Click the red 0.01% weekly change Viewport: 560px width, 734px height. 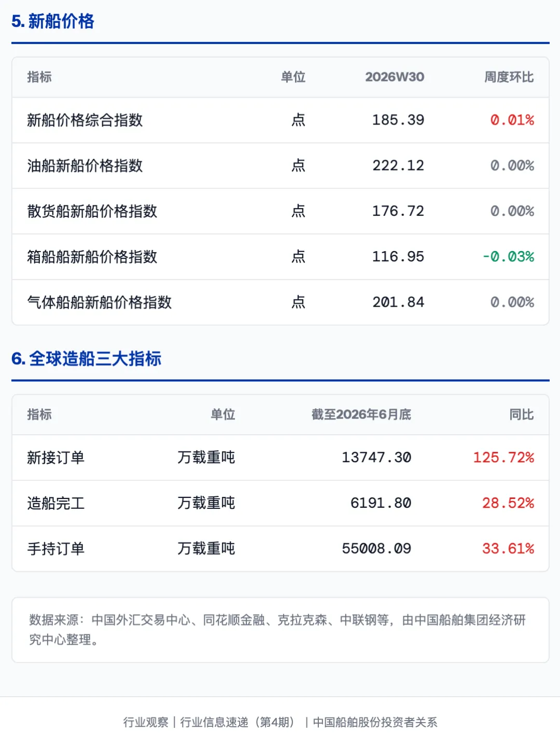coord(512,120)
